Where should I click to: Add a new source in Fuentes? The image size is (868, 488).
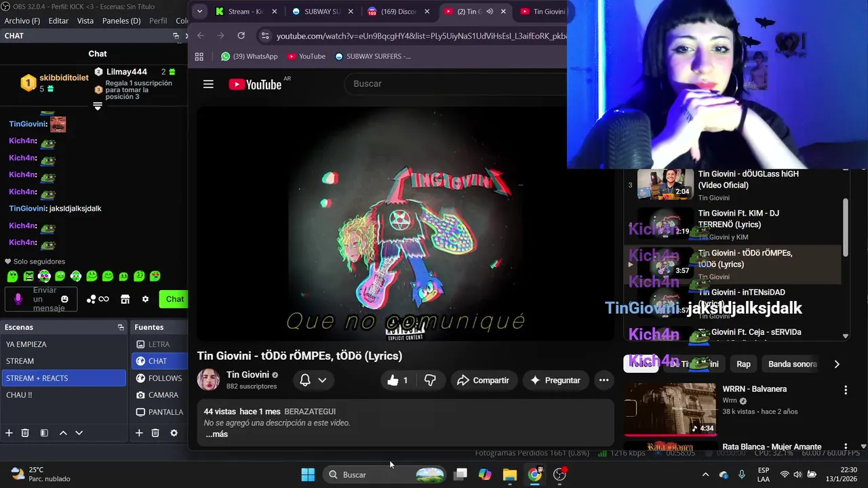(x=139, y=433)
